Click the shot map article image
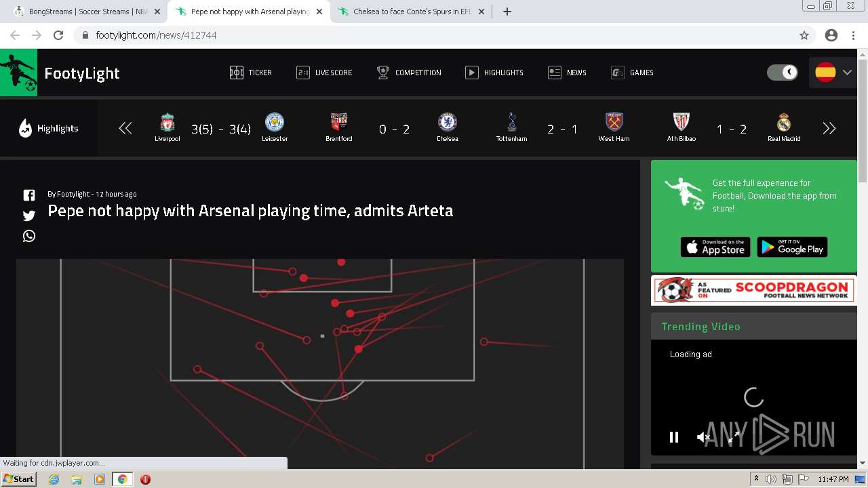 320,363
